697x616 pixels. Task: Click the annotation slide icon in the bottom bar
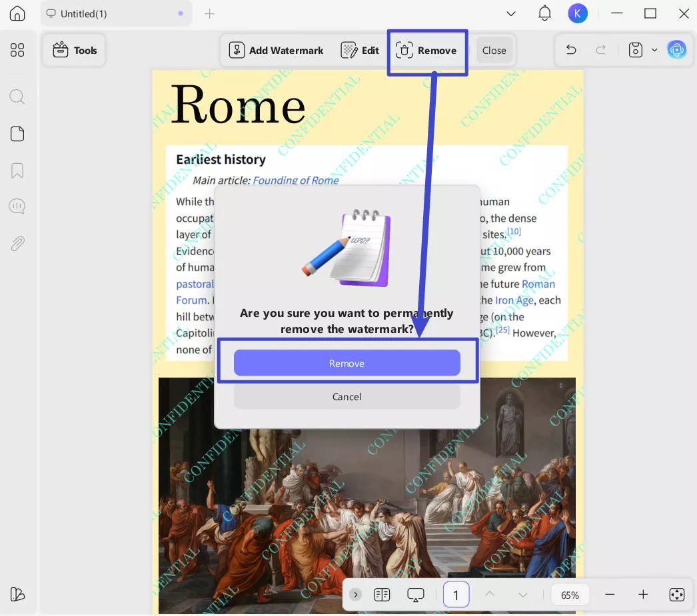[x=415, y=594]
